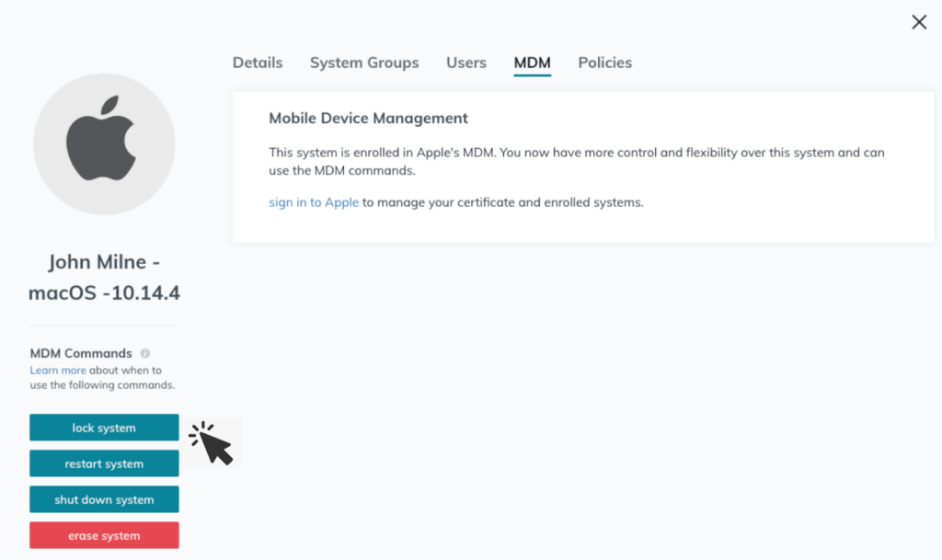
Task: Go to the Users tab
Action: click(465, 63)
